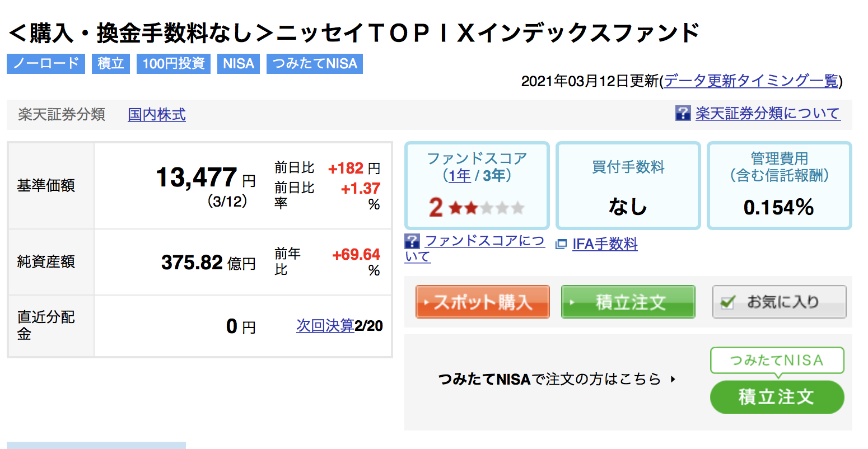This screenshot has height=449, width=868.
Task: Click the rounded つみたてNISA 積立注文 button
Action: tap(777, 397)
